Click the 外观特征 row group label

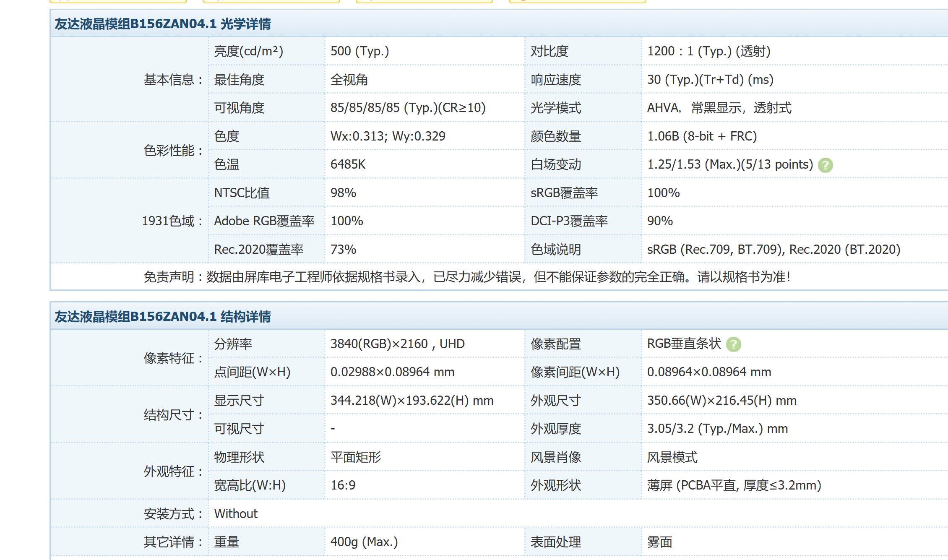pyautogui.click(x=173, y=471)
